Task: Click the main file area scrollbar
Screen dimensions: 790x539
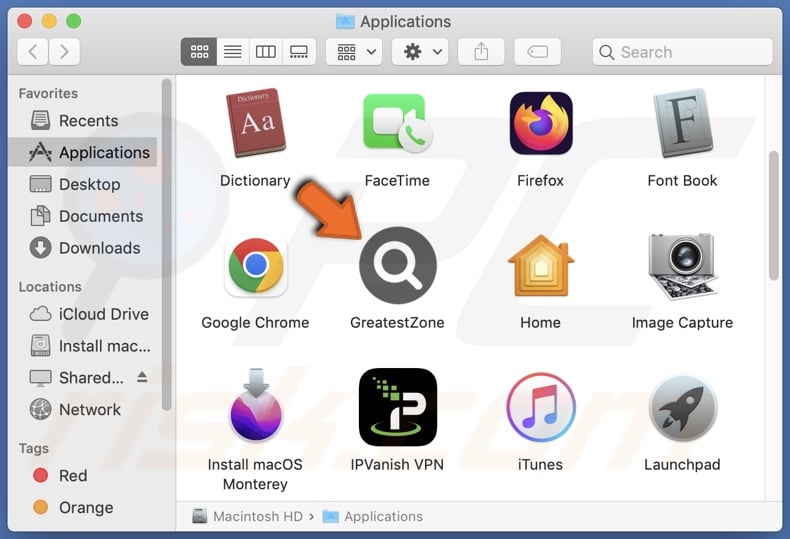Action: coord(774,216)
